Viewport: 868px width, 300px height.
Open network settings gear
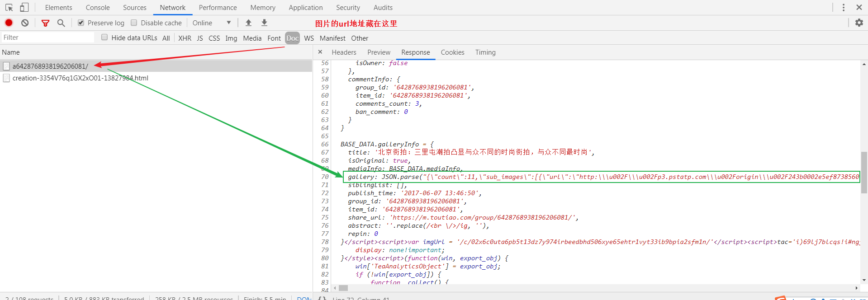(x=859, y=23)
